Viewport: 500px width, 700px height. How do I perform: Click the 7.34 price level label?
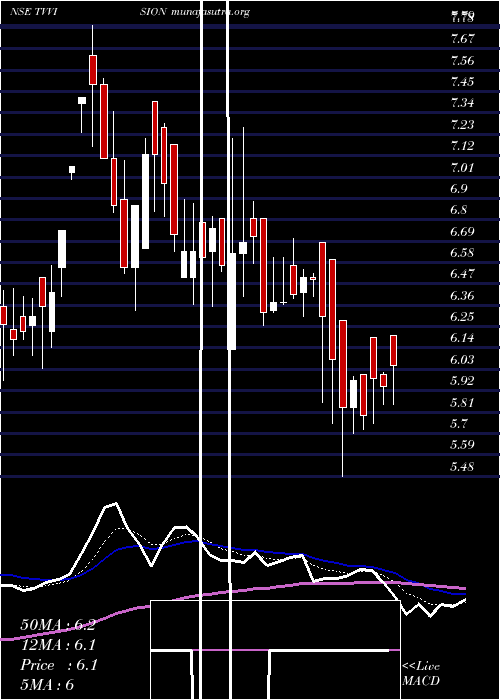[x=462, y=103]
